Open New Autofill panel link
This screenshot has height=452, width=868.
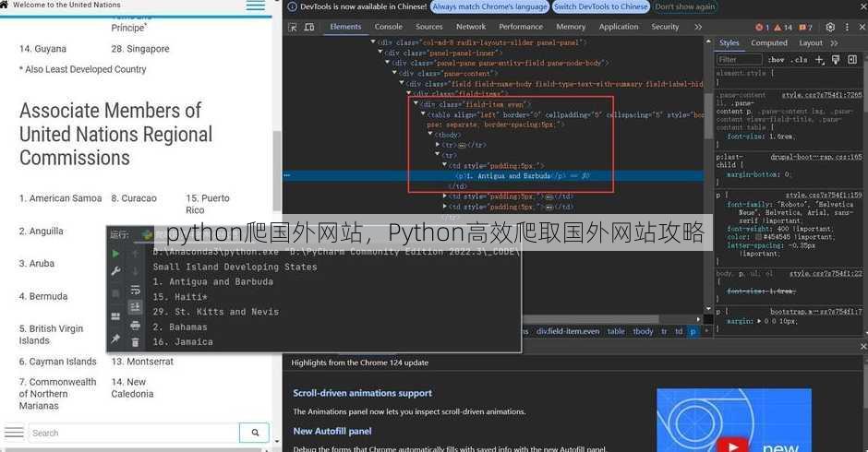(x=332, y=431)
